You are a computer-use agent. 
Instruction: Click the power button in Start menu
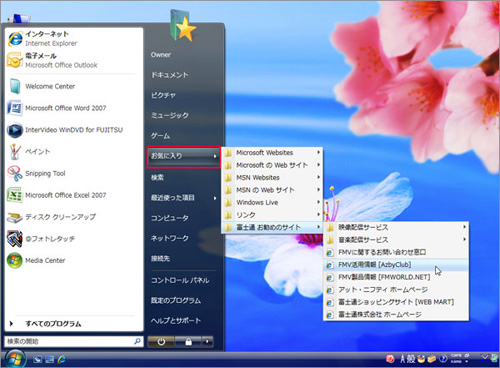[x=161, y=342]
